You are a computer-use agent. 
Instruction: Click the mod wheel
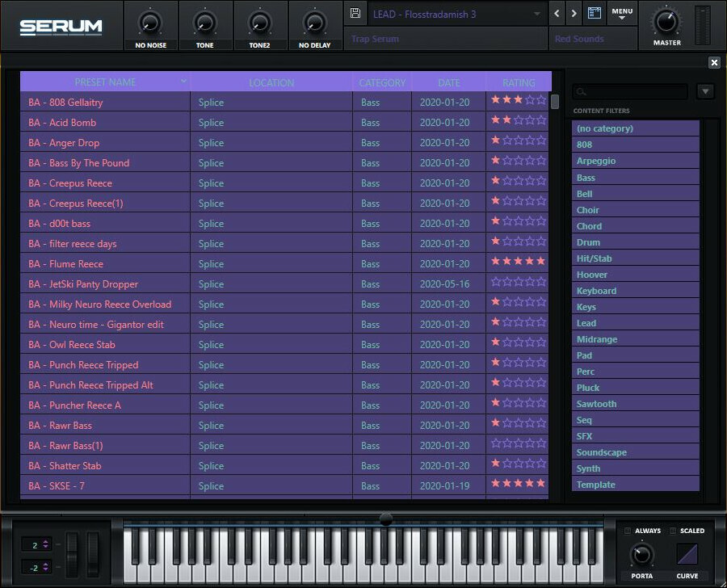coord(93,554)
